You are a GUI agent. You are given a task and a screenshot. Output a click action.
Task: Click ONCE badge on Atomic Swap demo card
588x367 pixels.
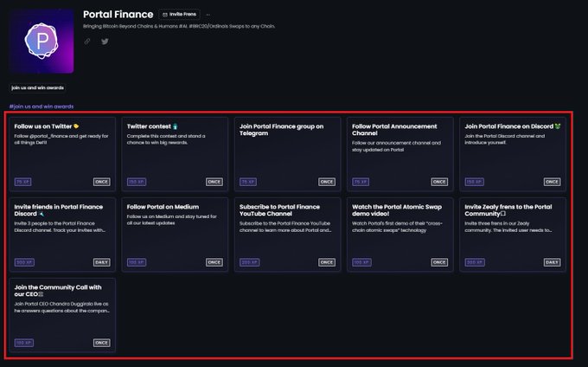tap(439, 262)
